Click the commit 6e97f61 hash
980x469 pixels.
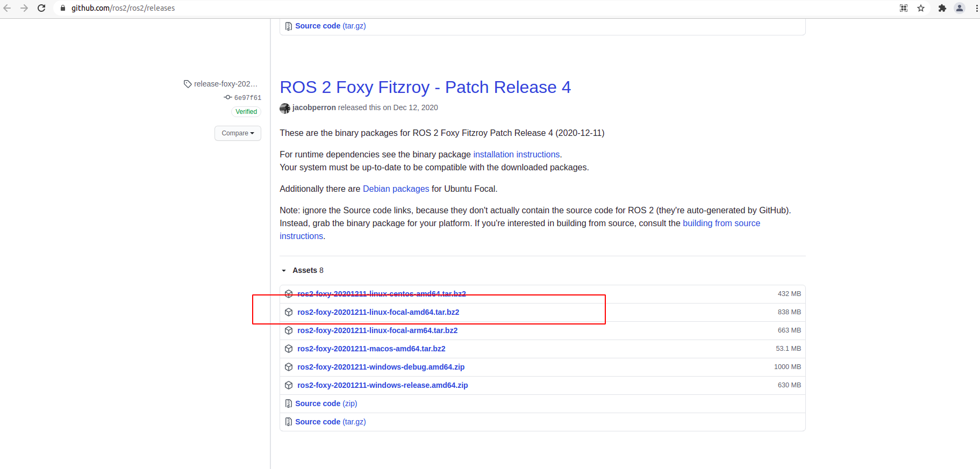tap(247, 98)
